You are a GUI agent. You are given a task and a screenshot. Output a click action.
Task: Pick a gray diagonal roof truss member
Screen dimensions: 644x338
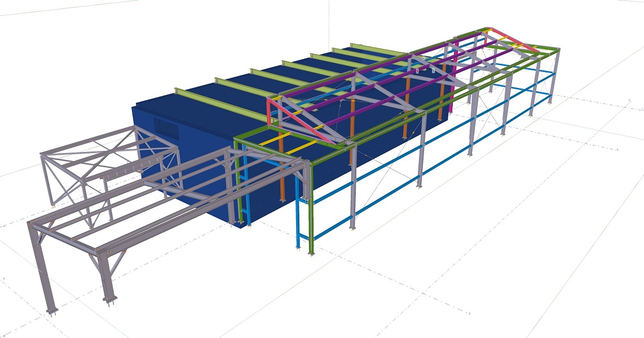389,96
